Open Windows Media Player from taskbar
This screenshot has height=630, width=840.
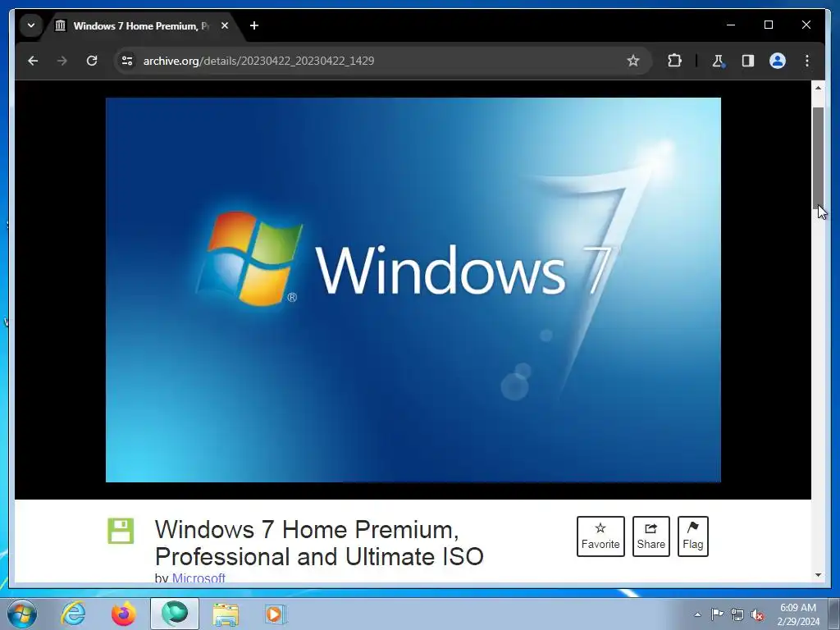(x=276, y=614)
